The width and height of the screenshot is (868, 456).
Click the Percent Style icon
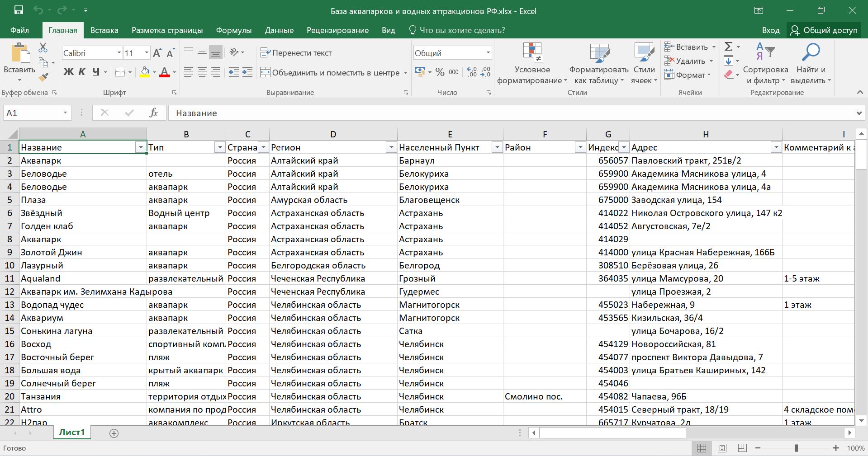440,72
